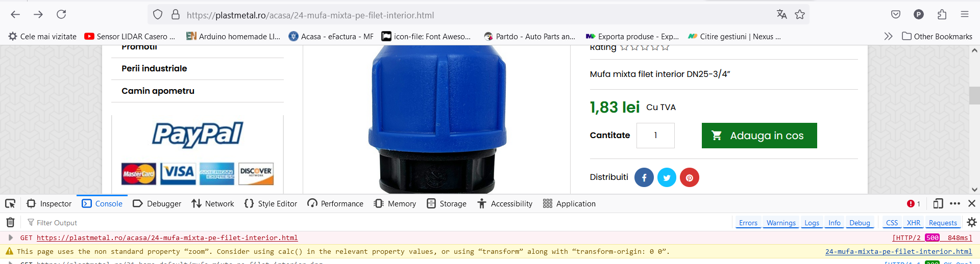980x264 pixels.
Task: Activate the element picker tool
Action: point(10,203)
